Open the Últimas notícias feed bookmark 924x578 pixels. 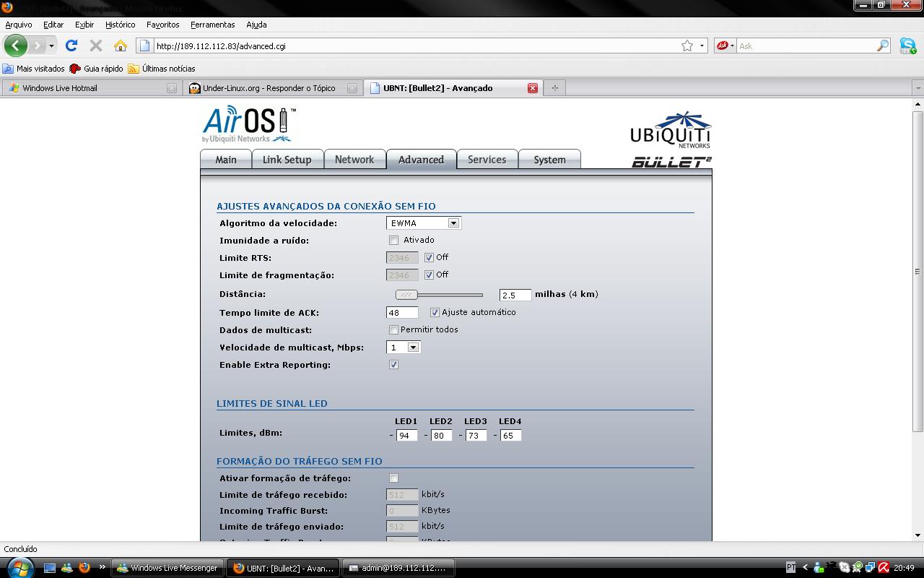162,69
